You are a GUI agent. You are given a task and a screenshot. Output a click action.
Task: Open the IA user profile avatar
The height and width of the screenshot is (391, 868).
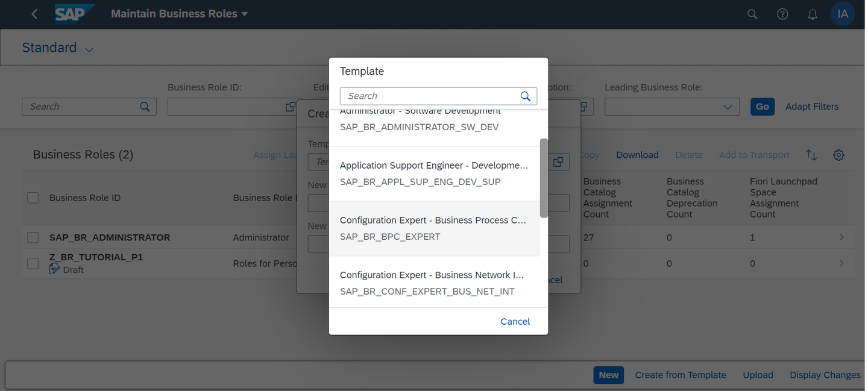click(x=843, y=14)
